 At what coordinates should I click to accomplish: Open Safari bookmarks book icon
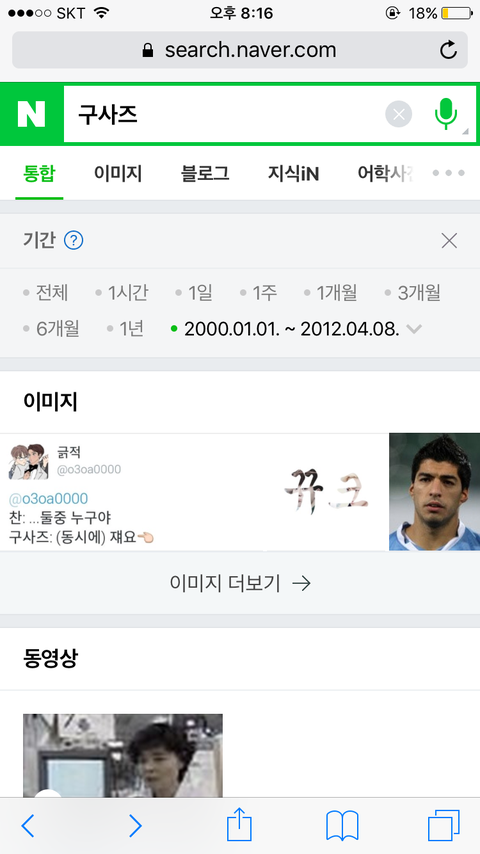click(x=342, y=826)
